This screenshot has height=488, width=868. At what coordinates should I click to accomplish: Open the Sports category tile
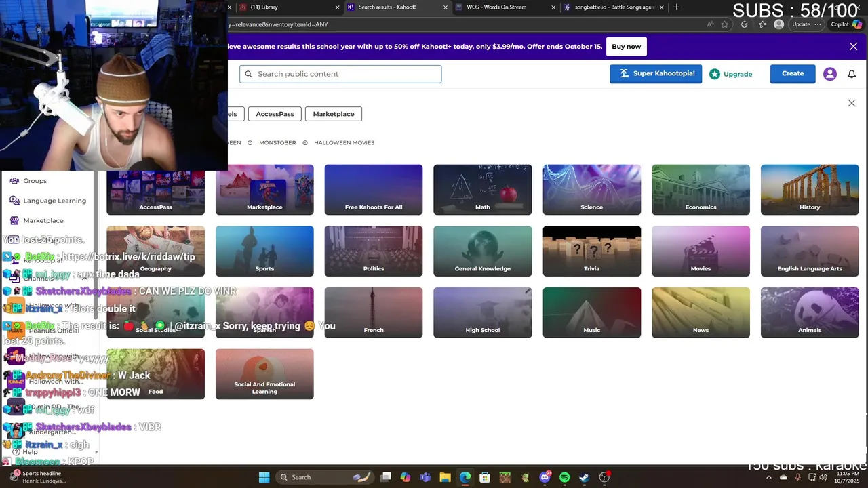click(264, 251)
